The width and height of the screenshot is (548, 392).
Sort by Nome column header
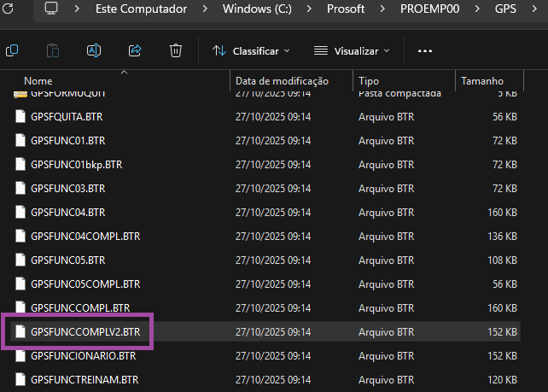point(38,81)
